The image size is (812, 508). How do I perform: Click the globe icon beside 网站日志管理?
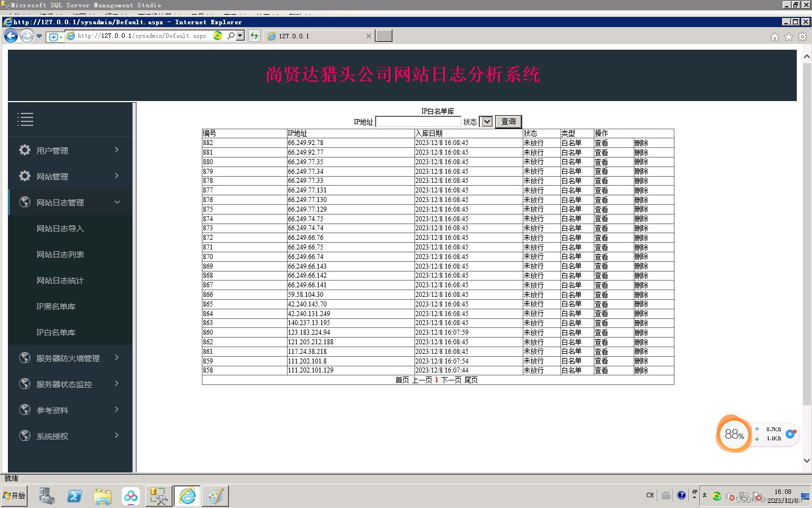click(x=25, y=202)
